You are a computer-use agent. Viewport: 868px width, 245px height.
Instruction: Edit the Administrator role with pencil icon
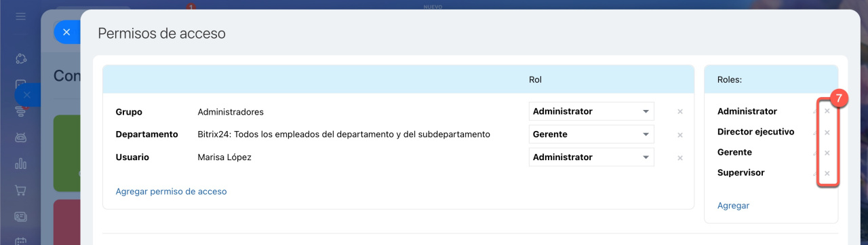(x=814, y=111)
